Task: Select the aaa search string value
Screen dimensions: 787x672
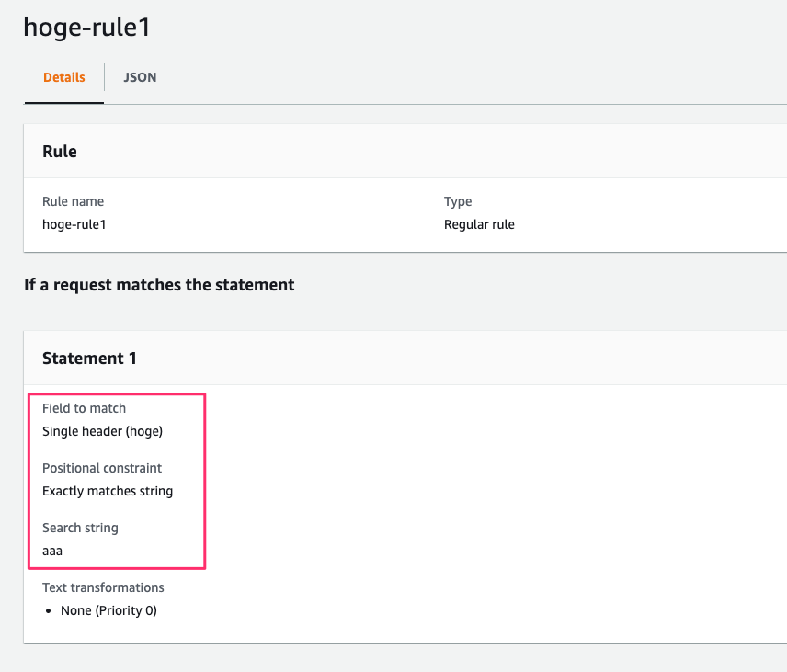Action: [x=52, y=551]
